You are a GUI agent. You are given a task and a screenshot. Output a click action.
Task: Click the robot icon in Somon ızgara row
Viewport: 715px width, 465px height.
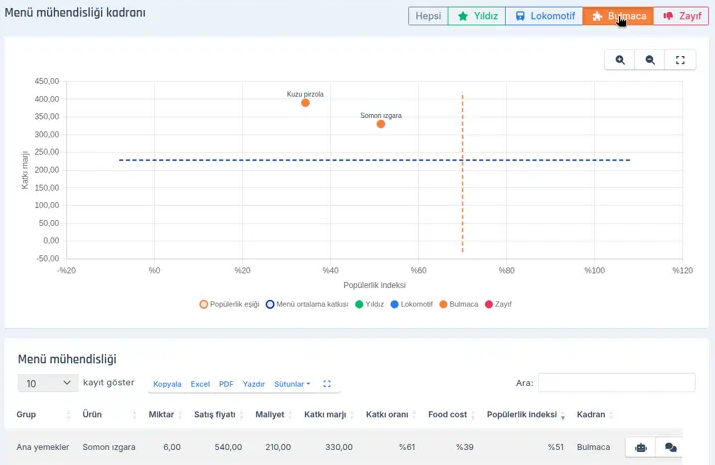641,447
